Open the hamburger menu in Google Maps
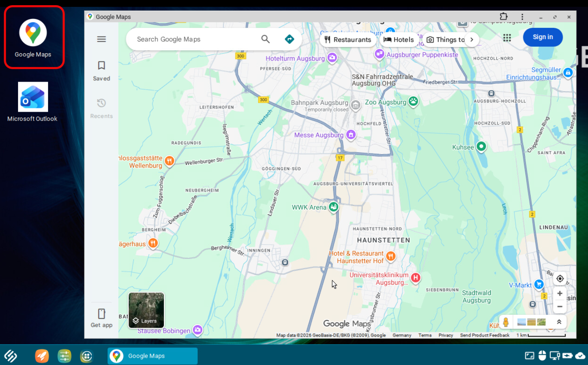Viewport: 588px width, 365px height. 101,39
